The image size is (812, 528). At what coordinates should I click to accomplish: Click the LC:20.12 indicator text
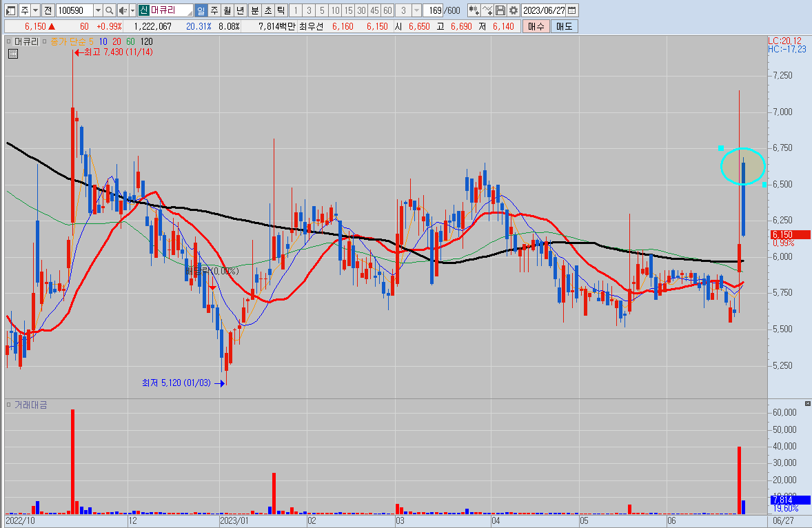click(x=784, y=41)
